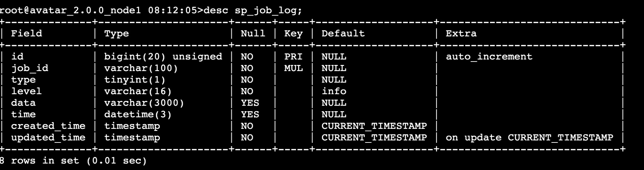Click the MUL key value
Screen dimensions: 644x170
[293, 68]
